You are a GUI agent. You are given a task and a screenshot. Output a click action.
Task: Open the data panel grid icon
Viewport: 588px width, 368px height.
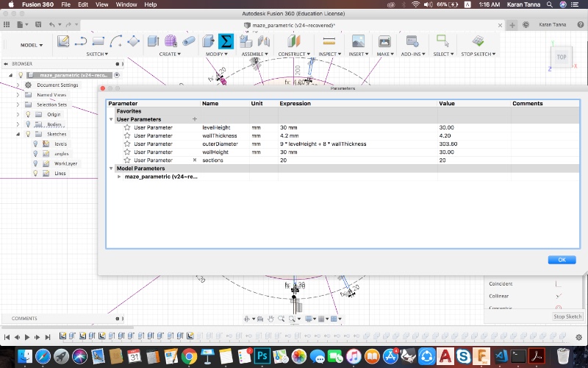[7, 24]
